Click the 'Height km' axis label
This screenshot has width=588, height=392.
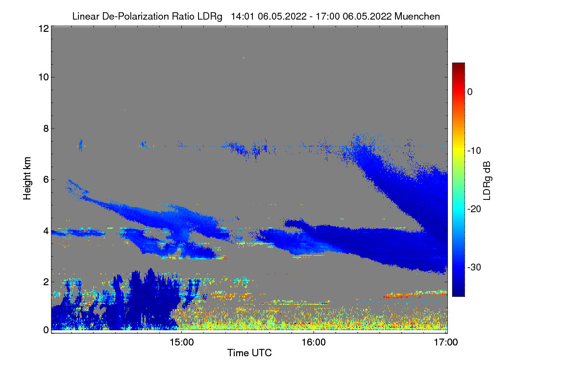[x=27, y=178]
